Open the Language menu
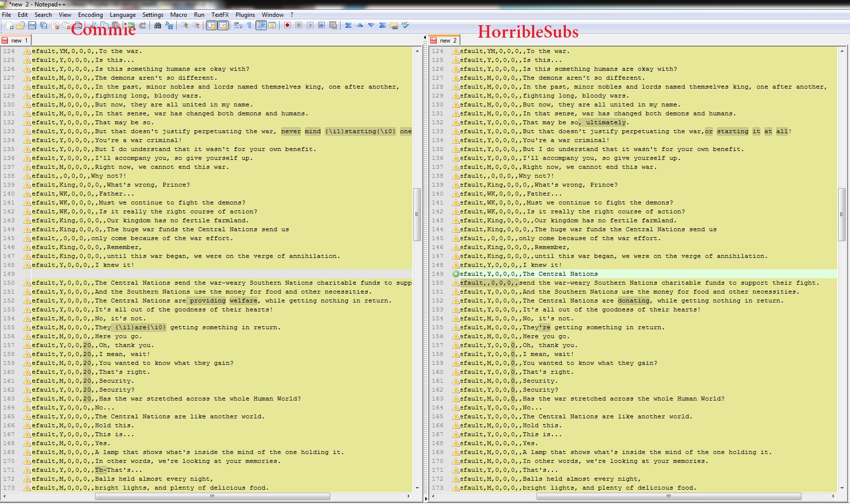 [123, 15]
